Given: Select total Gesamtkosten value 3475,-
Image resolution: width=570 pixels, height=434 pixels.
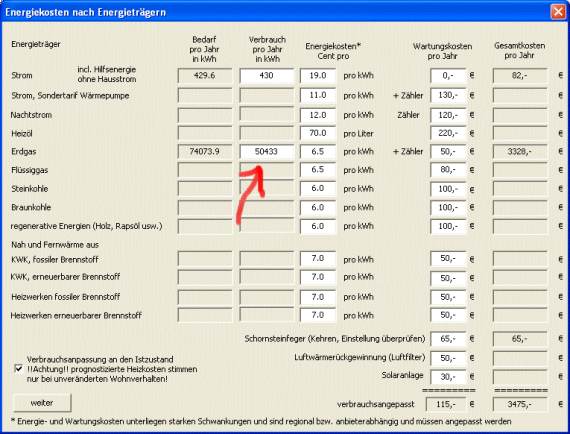Looking at the screenshot, I should (x=520, y=404).
